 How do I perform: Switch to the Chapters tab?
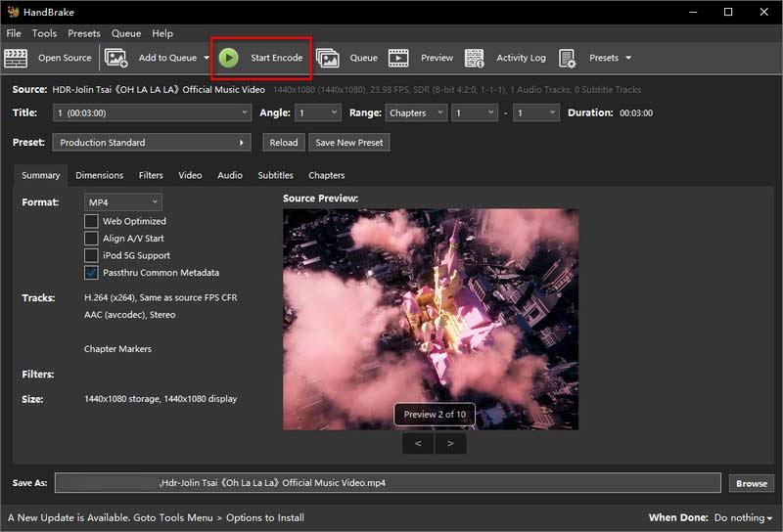point(327,175)
